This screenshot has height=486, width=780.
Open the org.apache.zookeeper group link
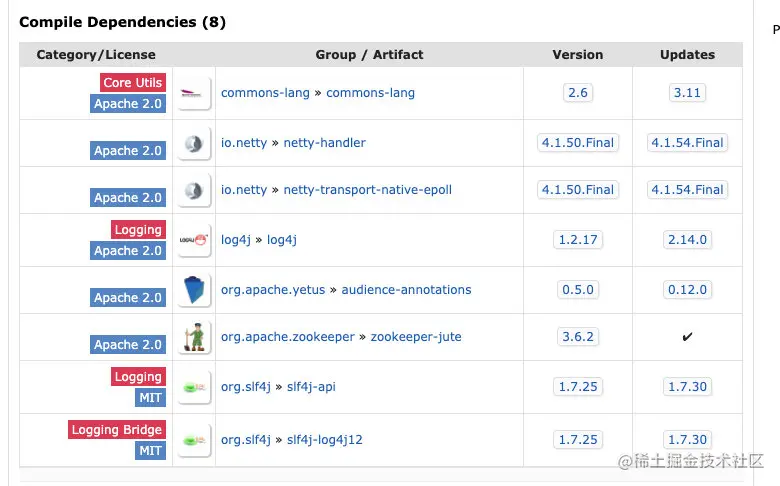pos(288,337)
